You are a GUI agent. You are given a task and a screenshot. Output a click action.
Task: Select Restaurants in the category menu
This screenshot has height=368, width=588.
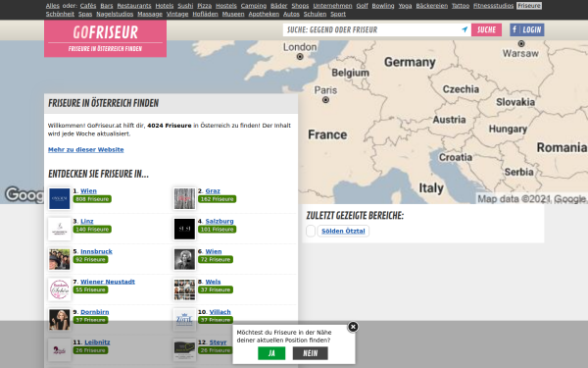(134, 6)
